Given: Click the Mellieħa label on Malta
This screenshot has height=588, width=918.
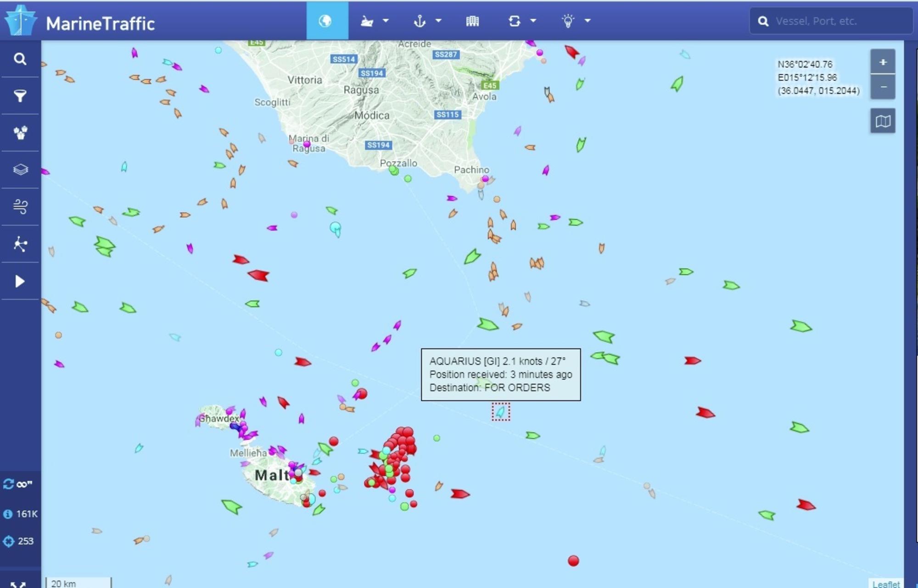Looking at the screenshot, I should pyautogui.click(x=248, y=453).
